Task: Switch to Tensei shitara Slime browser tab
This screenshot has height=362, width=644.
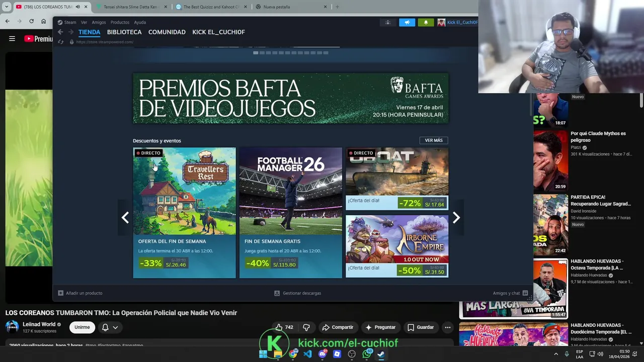Action: (130, 7)
